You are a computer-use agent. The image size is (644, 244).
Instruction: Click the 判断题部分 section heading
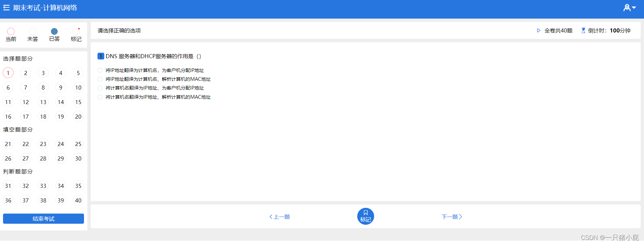click(x=18, y=171)
